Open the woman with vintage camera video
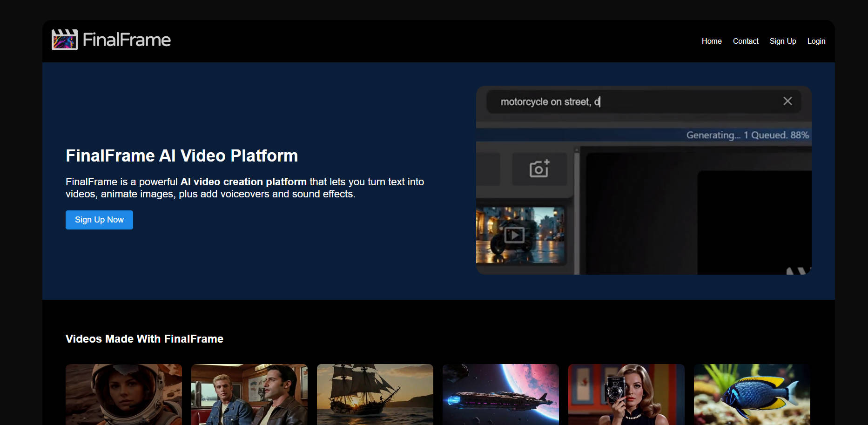 click(626, 394)
